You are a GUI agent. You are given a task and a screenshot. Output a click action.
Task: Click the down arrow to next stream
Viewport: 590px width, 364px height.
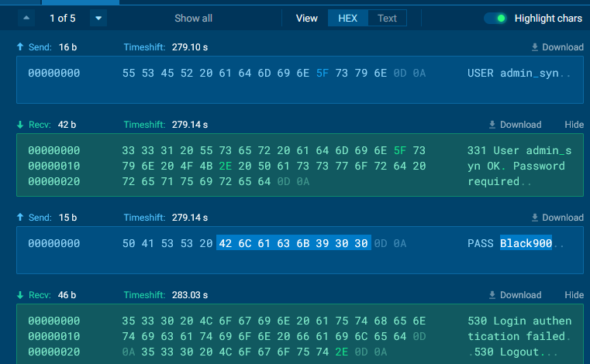[x=98, y=18]
